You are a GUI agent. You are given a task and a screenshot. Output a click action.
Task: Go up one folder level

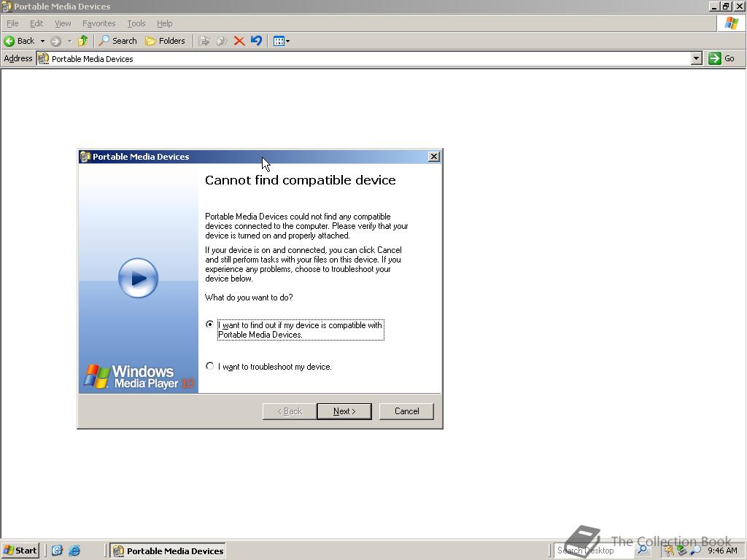83,41
